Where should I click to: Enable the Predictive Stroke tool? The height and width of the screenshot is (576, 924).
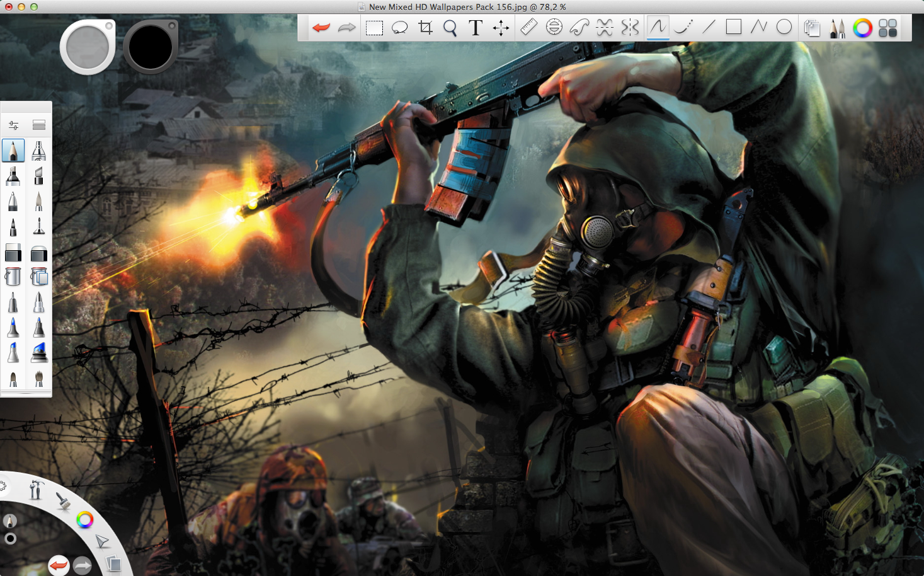point(683,27)
